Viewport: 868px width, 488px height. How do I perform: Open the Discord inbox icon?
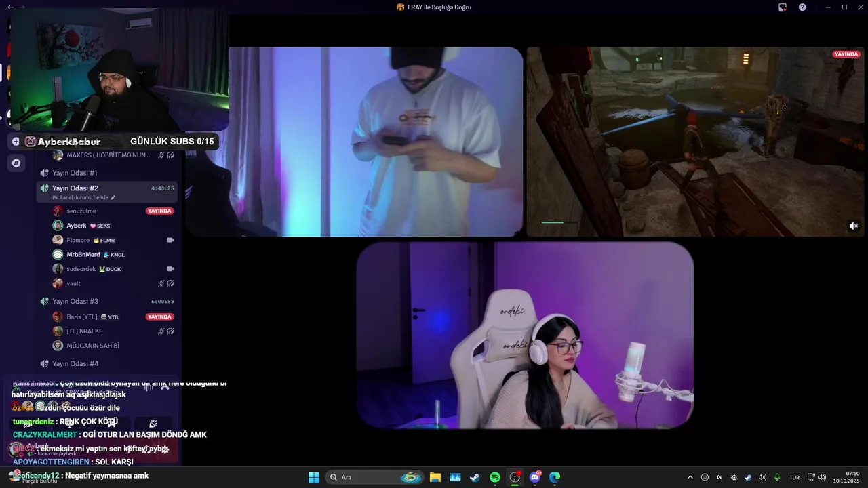coord(782,7)
